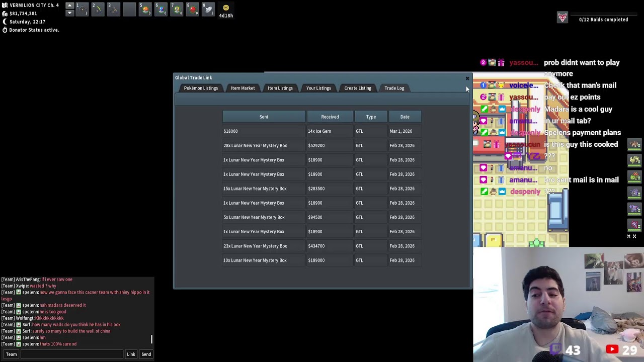Use the ball in hotbar slot 5
The height and width of the screenshot is (362, 644).
click(x=145, y=9)
